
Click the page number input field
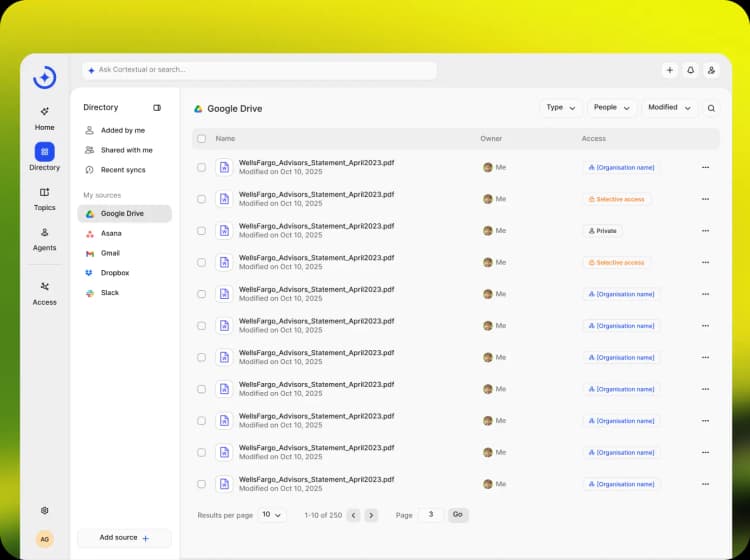click(430, 515)
